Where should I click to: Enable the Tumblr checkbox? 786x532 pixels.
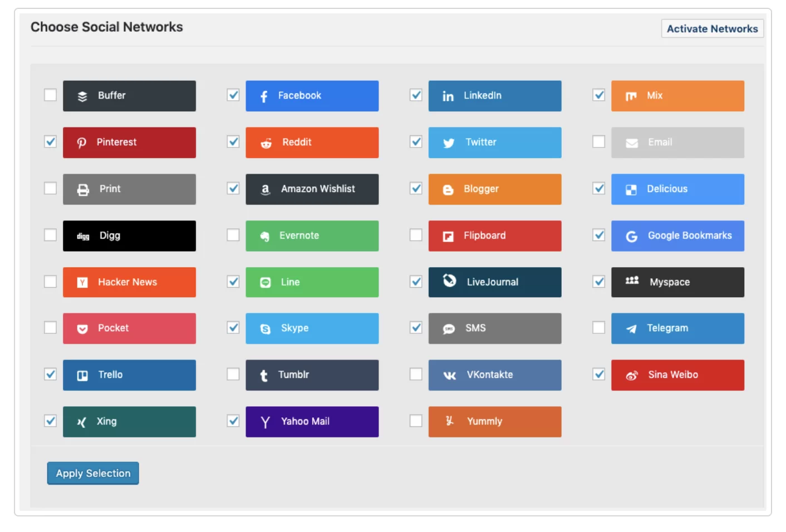[233, 375]
